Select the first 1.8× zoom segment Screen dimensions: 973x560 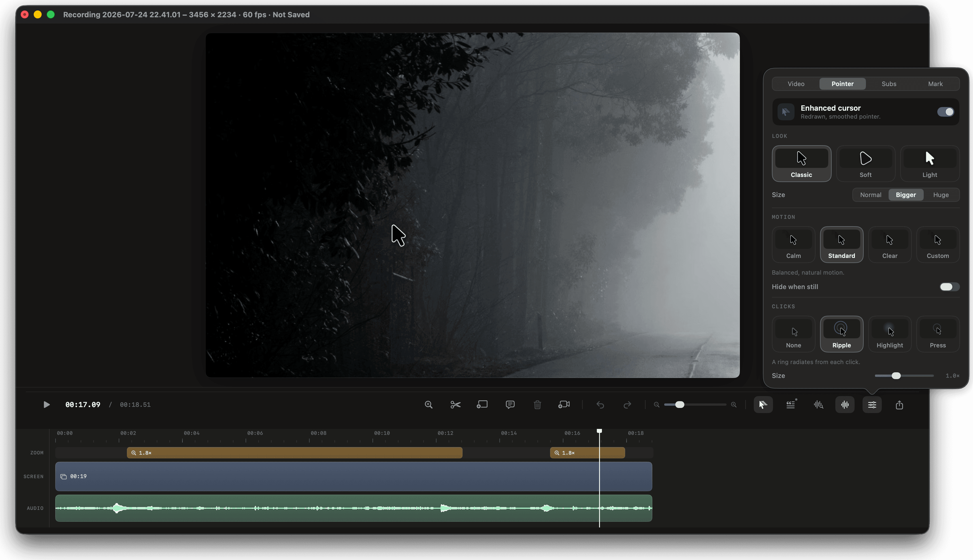295,453
